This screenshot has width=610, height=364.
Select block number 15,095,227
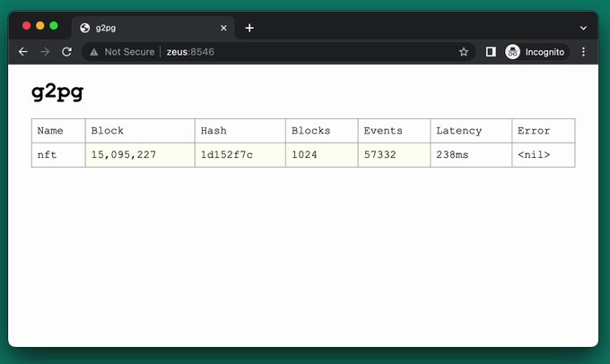[x=140, y=155]
